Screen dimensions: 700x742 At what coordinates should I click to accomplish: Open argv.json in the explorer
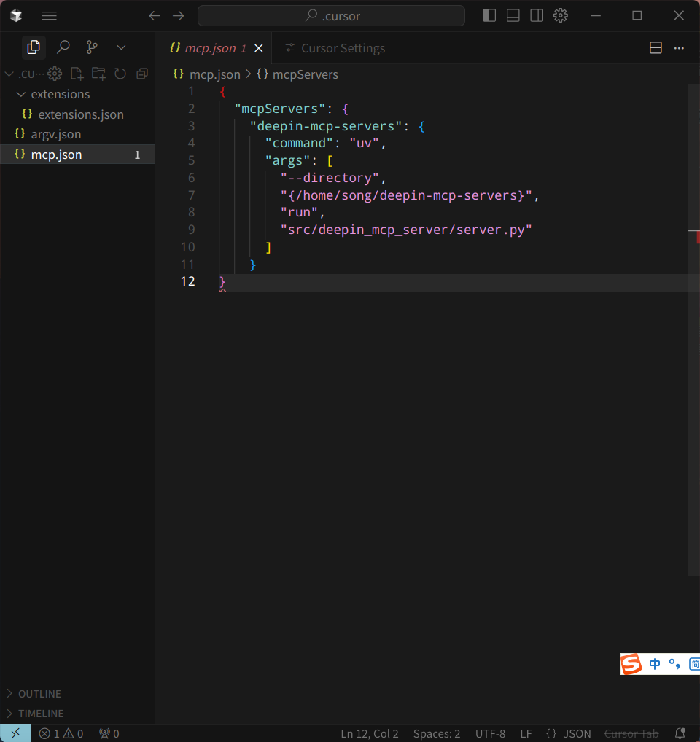(x=77, y=134)
